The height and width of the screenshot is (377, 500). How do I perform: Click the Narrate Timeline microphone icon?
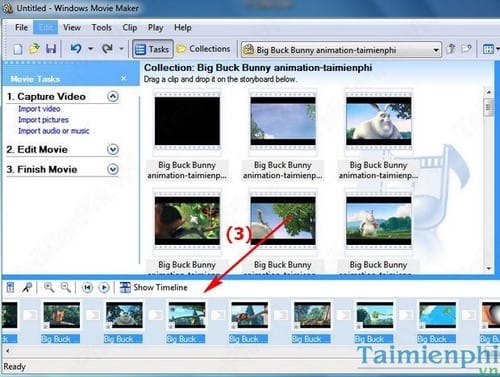27,287
